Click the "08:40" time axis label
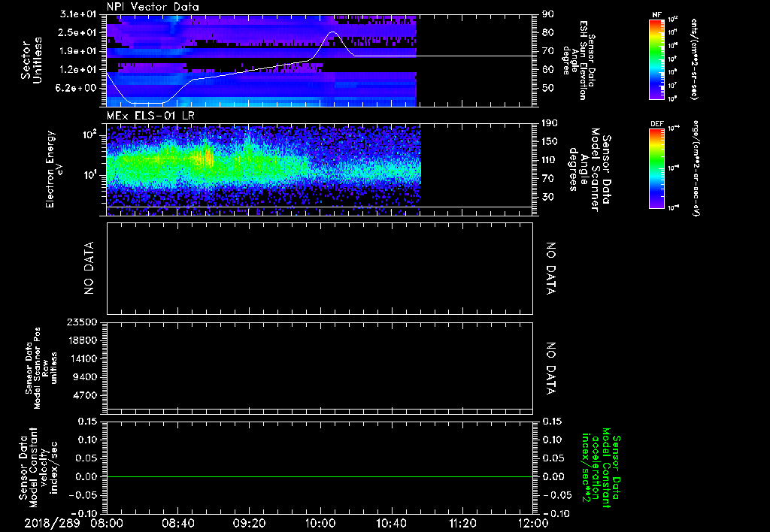This screenshot has width=770, height=532. click(x=177, y=523)
